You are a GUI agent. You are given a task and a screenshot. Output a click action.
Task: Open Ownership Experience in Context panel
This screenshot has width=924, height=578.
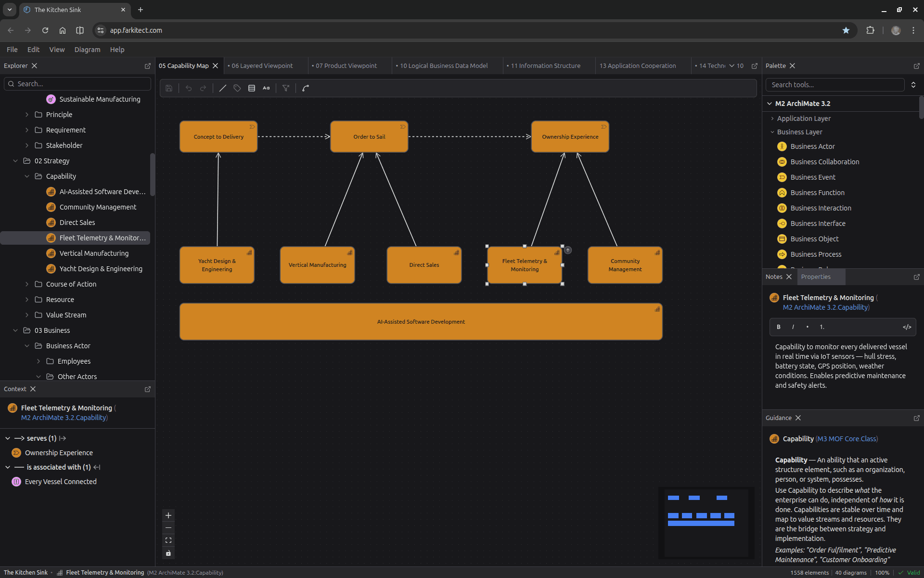pos(59,453)
